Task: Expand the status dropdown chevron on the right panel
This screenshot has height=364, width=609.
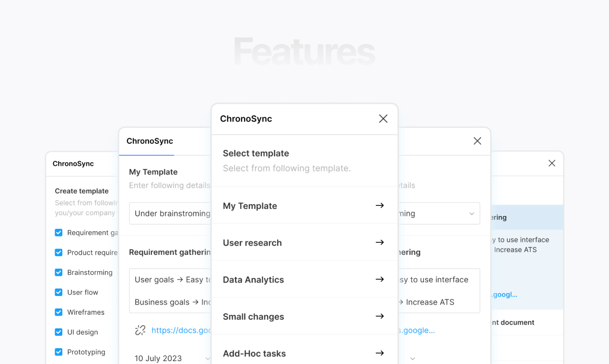Action: point(471,214)
